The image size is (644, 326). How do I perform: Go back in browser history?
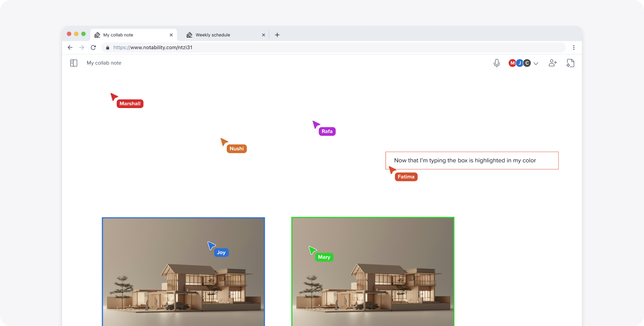point(70,47)
